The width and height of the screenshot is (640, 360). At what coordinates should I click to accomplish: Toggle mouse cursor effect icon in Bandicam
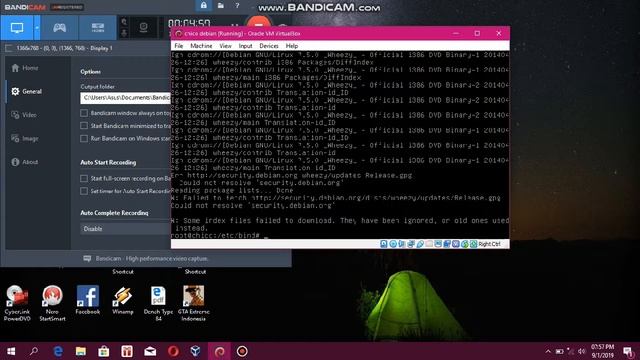tap(124, 22)
